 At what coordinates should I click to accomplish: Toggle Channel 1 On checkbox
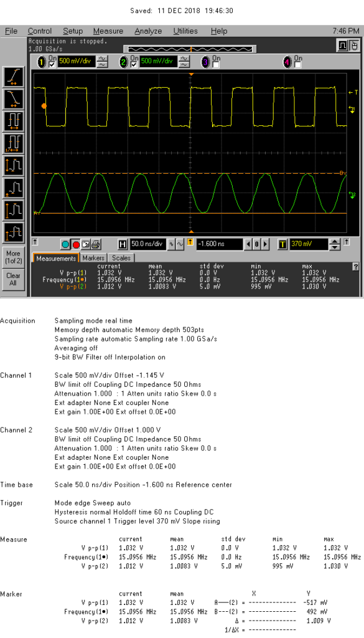coord(52,65)
